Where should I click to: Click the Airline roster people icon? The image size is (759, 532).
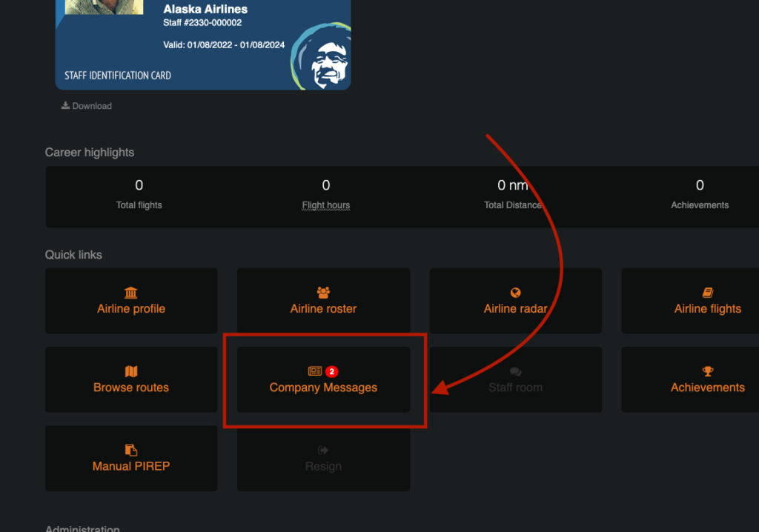tap(323, 293)
